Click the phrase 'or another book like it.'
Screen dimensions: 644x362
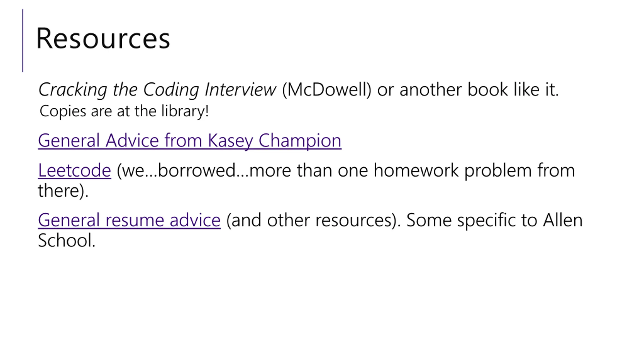point(468,89)
